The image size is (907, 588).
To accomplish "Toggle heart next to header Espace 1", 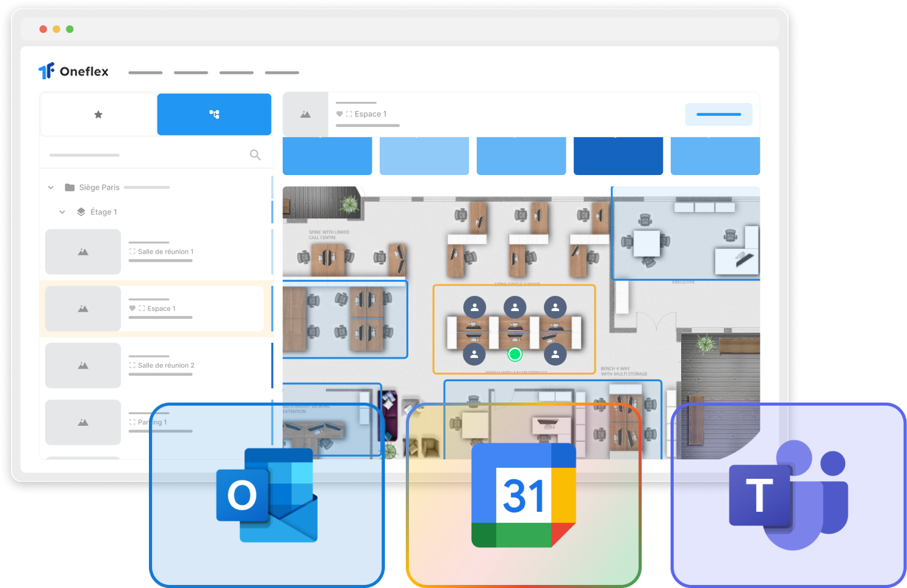I will coord(339,114).
